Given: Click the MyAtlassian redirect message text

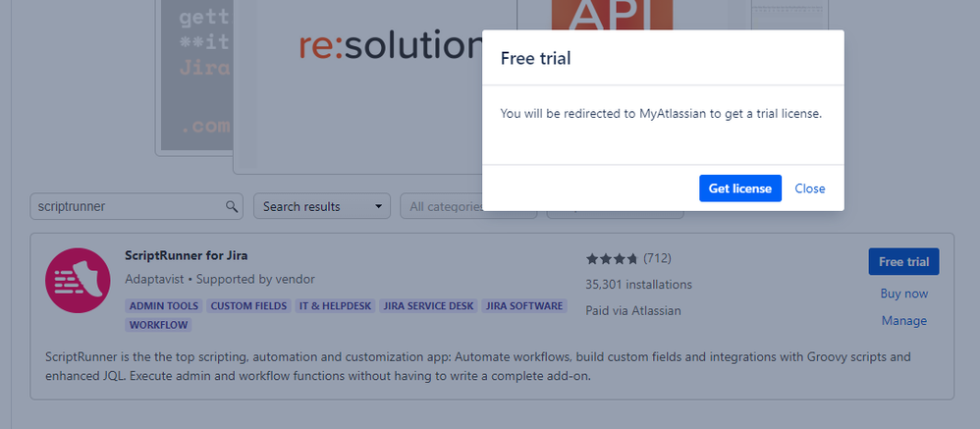Looking at the screenshot, I should tap(661, 114).
